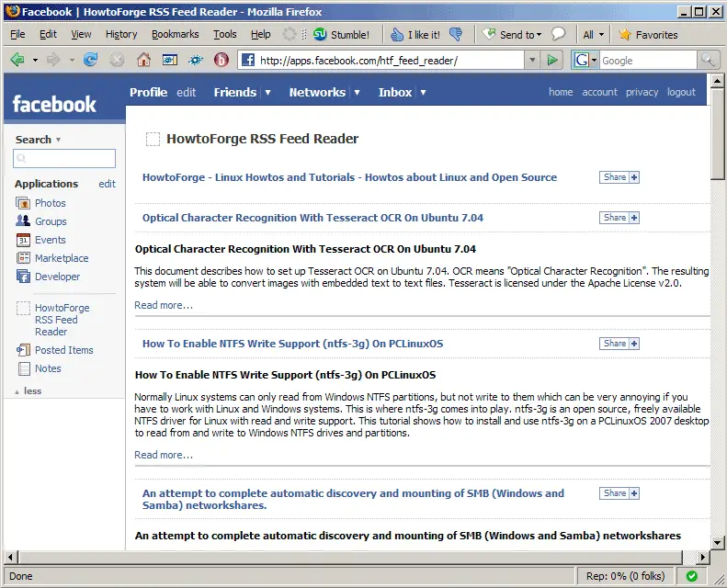Click the Notes icon in the sidebar
This screenshot has width=727, height=588.
pyautogui.click(x=24, y=368)
